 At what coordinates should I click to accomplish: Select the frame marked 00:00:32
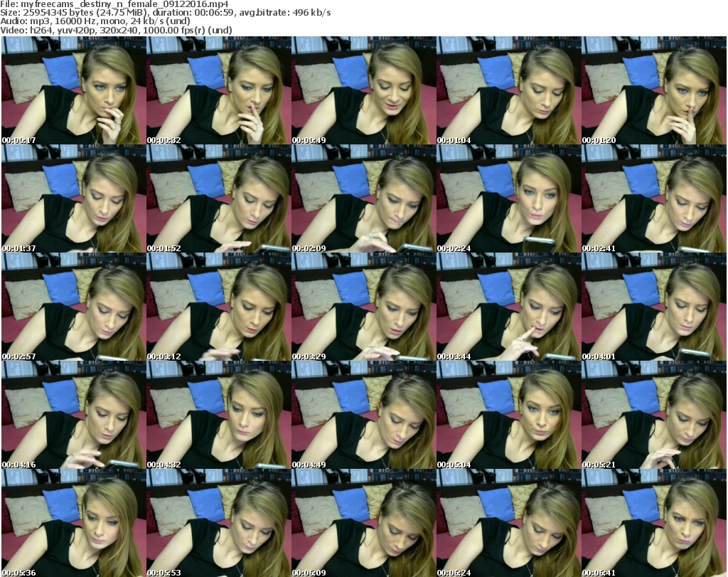coord(218,90)
